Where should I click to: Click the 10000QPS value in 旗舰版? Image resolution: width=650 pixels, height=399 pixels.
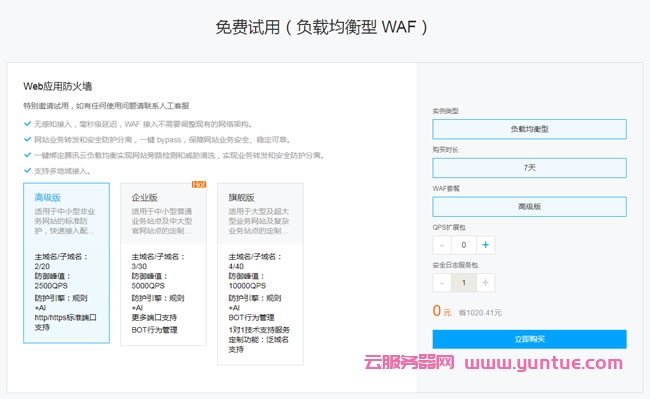[247, 286]
